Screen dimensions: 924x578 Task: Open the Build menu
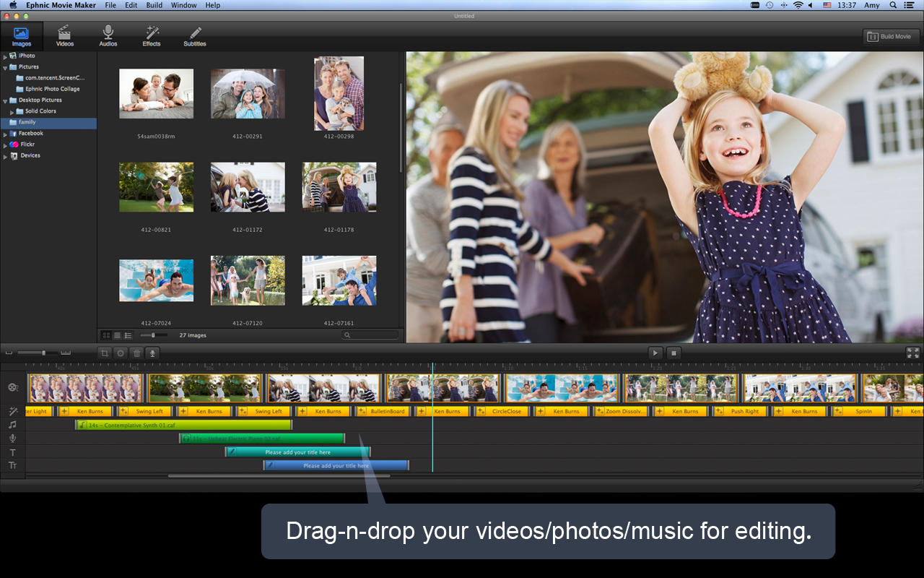[x=154, y=5]
